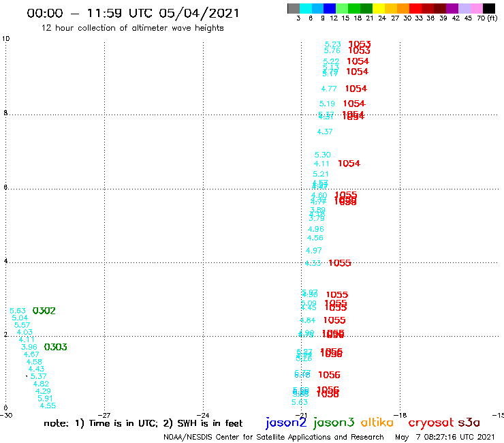
Task: Click the 5.30 wave height value
Action: (323, 155)
